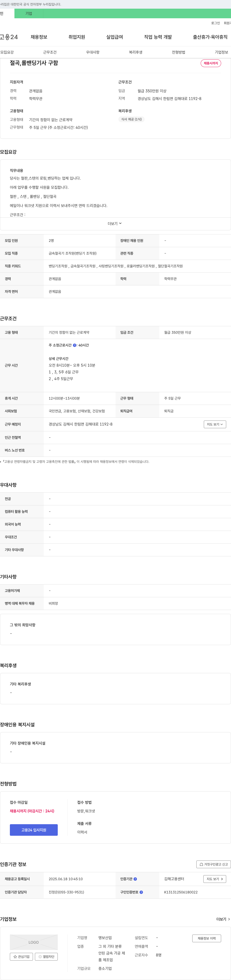The image size is (231, 980).
Task: Click the 고용24 입사지원 button
Action: point(34,830)
